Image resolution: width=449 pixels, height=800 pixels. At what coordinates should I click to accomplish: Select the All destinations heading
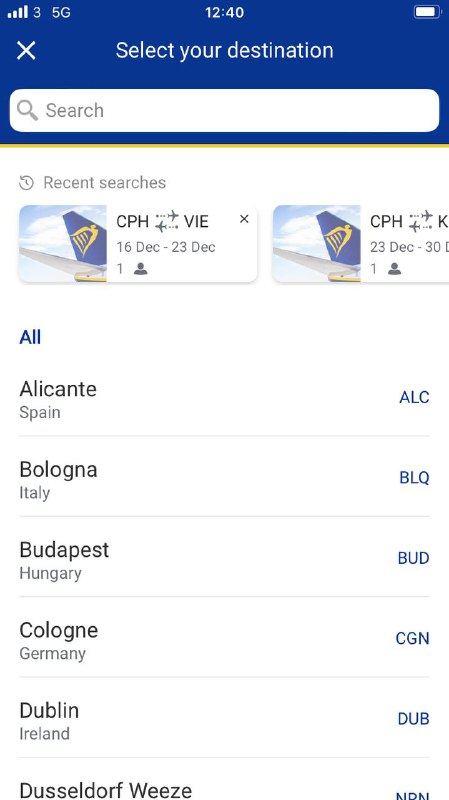tap(30, 337)
